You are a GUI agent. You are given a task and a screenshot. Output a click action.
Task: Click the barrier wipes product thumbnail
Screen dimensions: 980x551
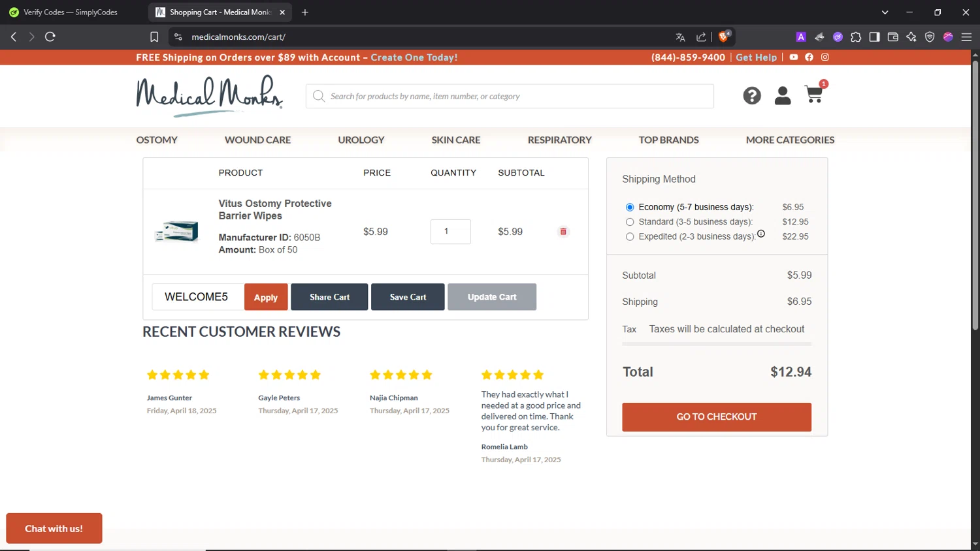[x=176, y=232]
